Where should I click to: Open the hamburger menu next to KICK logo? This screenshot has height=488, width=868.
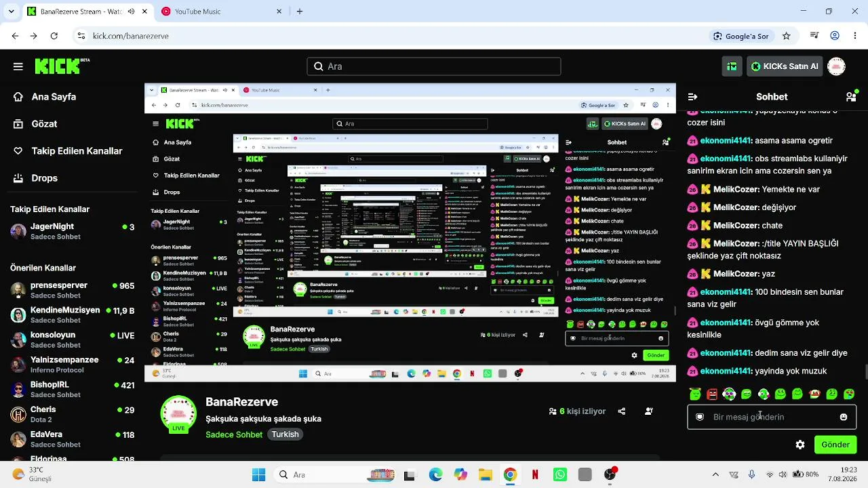[x=18, y=66]
